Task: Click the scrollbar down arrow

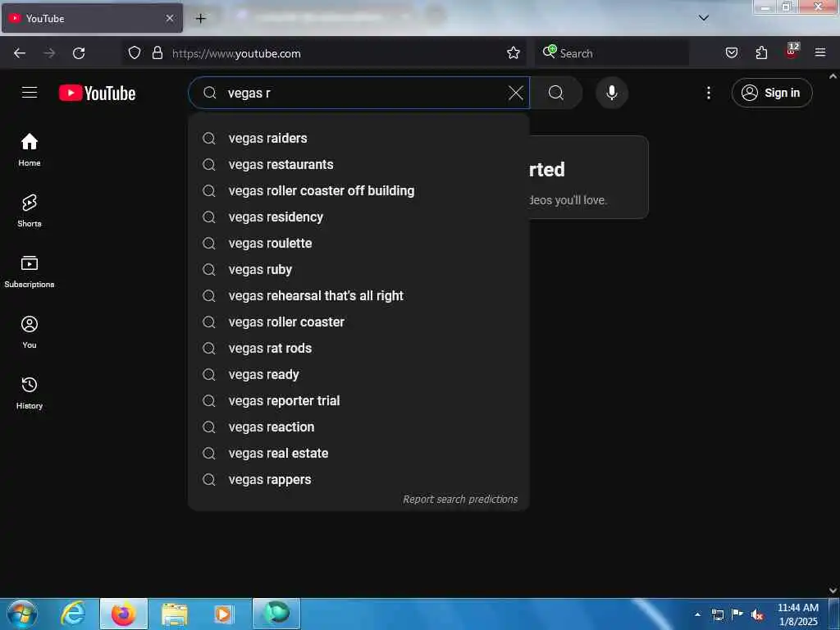Action: pyautogui.click(x=833, y=591)
